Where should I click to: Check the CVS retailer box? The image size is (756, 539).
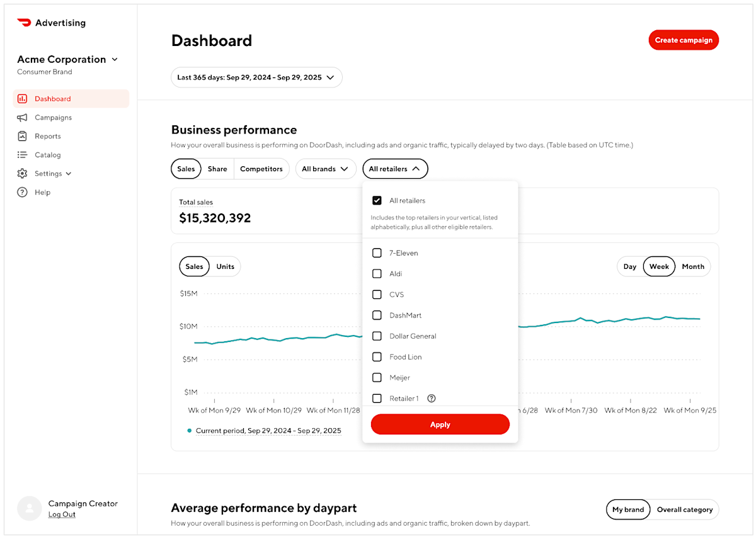tap(377, 295)
